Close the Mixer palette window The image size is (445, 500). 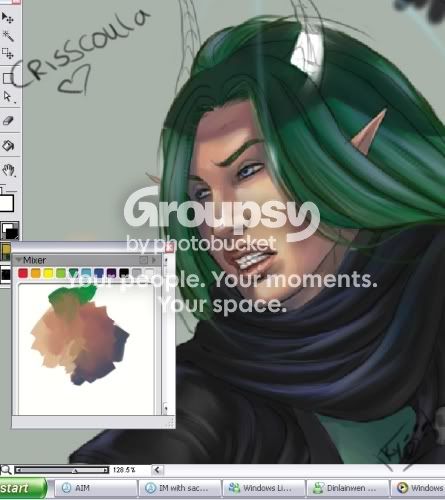(x=169, y=248)
